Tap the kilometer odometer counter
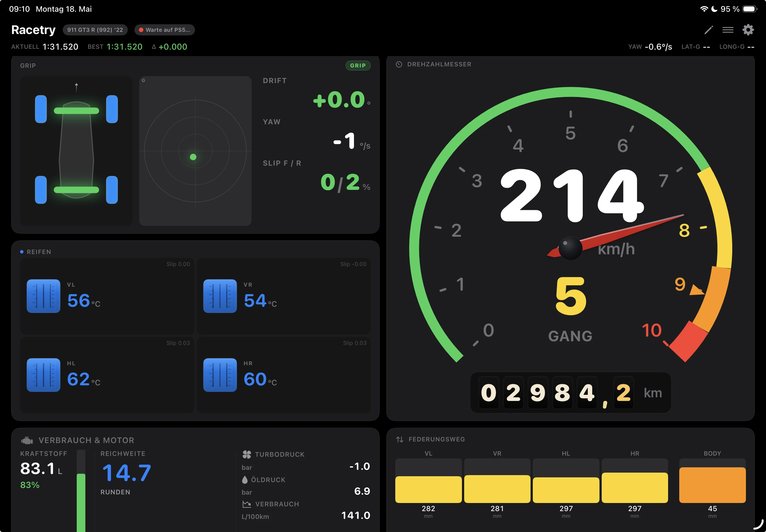766x532 pixels. [x=570, y=392]
